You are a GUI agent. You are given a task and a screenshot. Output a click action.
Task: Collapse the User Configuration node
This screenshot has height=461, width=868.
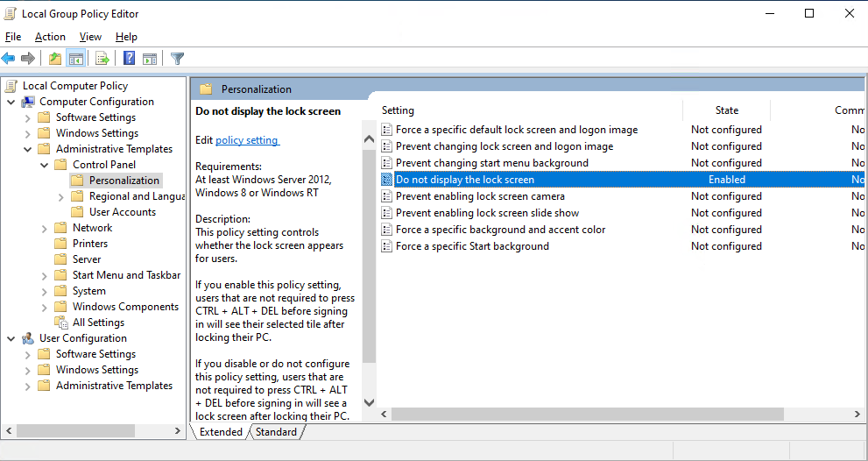coord(11,338)
